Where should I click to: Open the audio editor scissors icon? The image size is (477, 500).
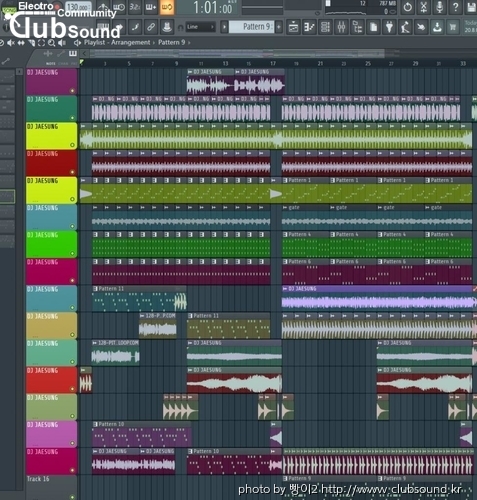[423, 7]
